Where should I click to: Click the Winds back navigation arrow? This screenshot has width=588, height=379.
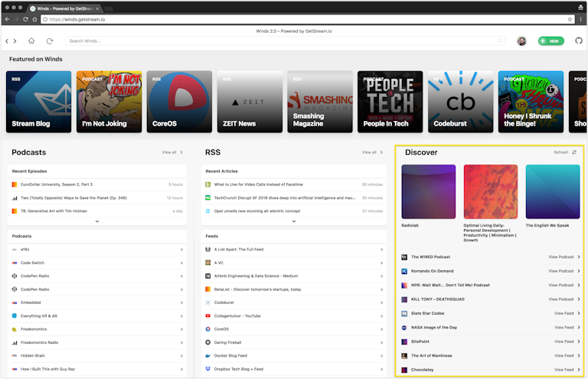point(7,41)
